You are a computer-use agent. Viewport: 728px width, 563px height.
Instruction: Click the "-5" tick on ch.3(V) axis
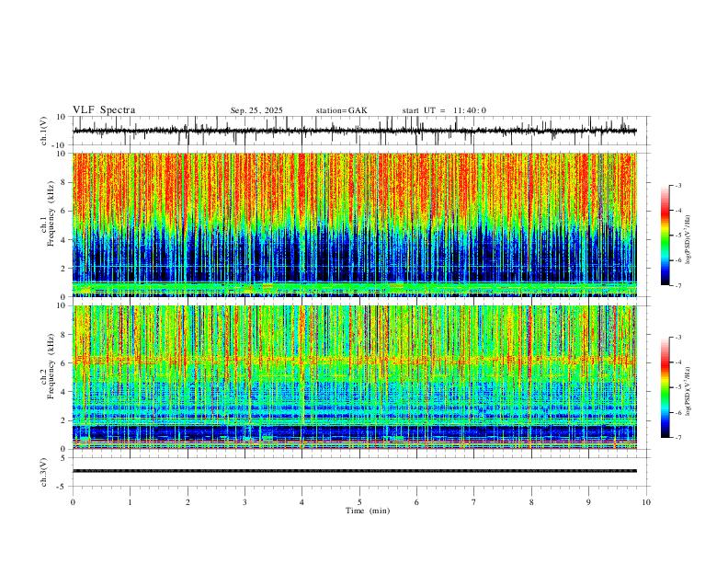[x=63, y=487]
